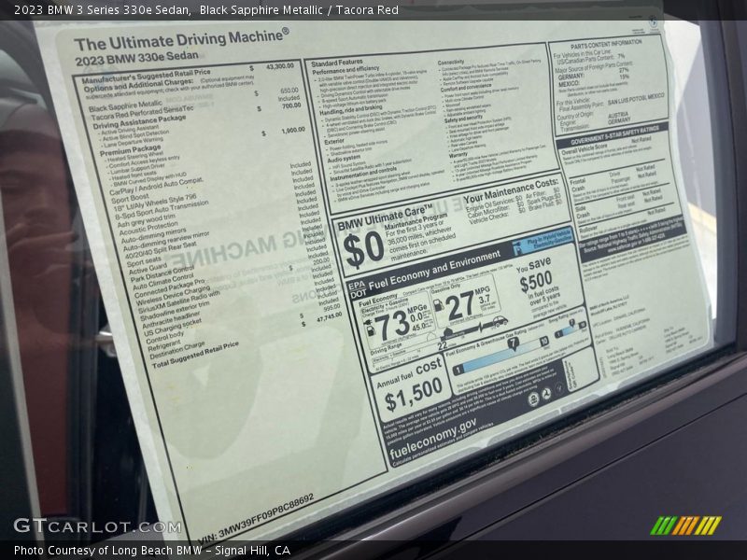
Task: Click 'Manufacturer's Suggested Retail Price' line
Action: tap(146, 77)
